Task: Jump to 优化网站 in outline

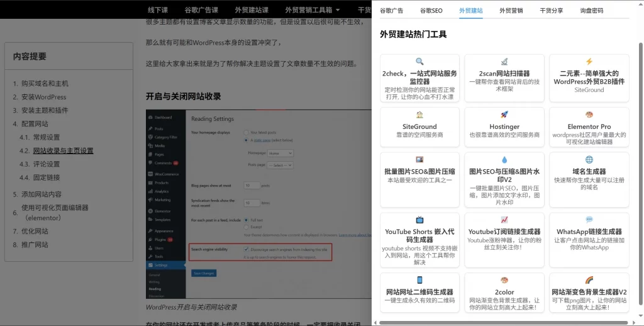Action: tap(35, 231)
